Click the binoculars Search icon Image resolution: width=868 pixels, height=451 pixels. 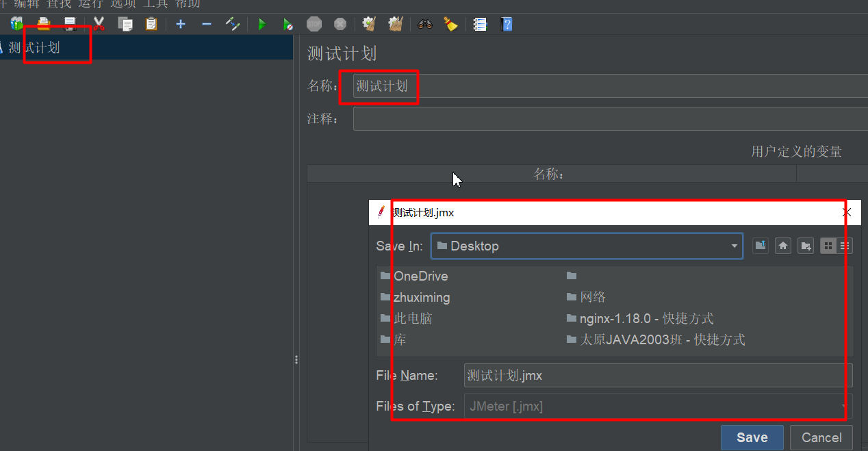pyautogui.click(x=425, y=25)
